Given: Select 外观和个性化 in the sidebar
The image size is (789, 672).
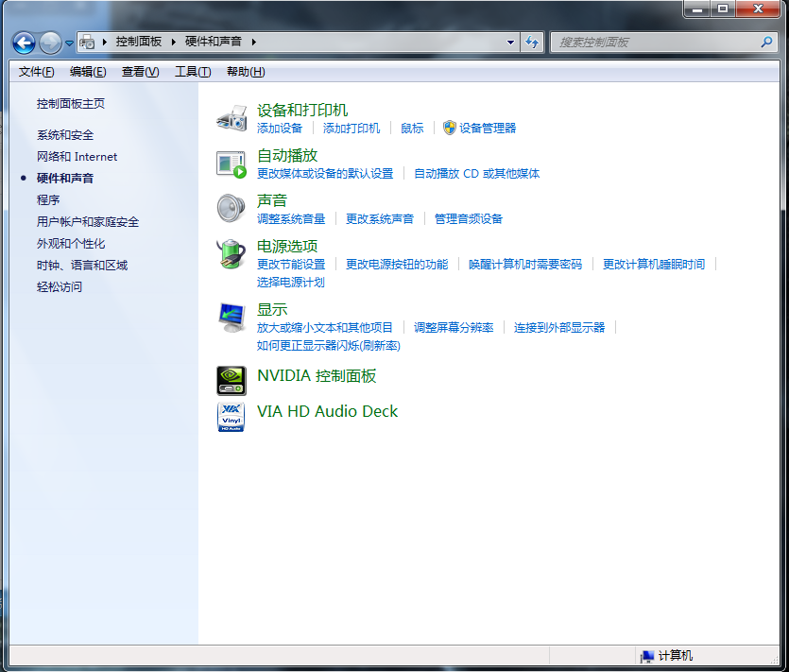Looking at the screenshot, I should [71, 244].
